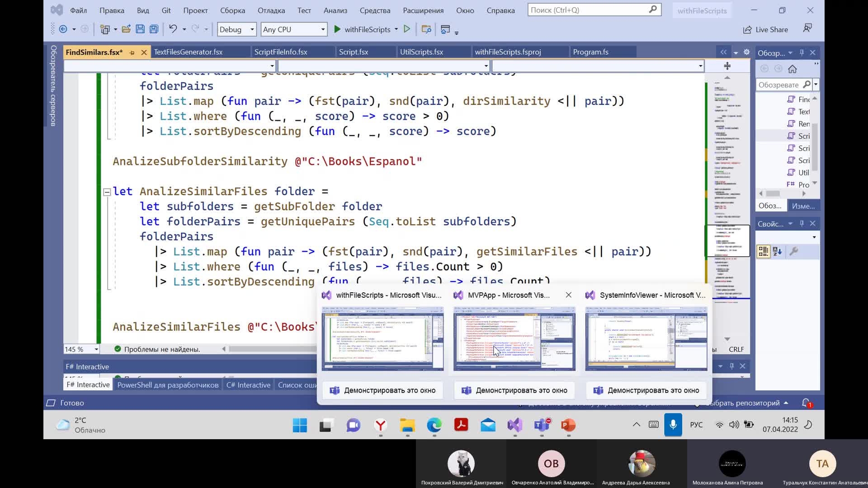Click the Open File folder icon
868x488 pixels.
click(x=126, y=29)
